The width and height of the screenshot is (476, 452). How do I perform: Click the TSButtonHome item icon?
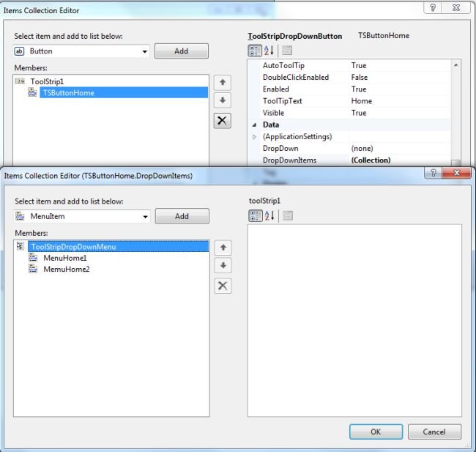click(x=32, y=92)
